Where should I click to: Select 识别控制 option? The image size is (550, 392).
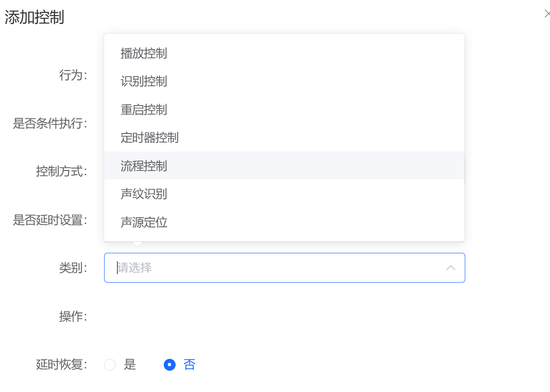coord(143,81)
